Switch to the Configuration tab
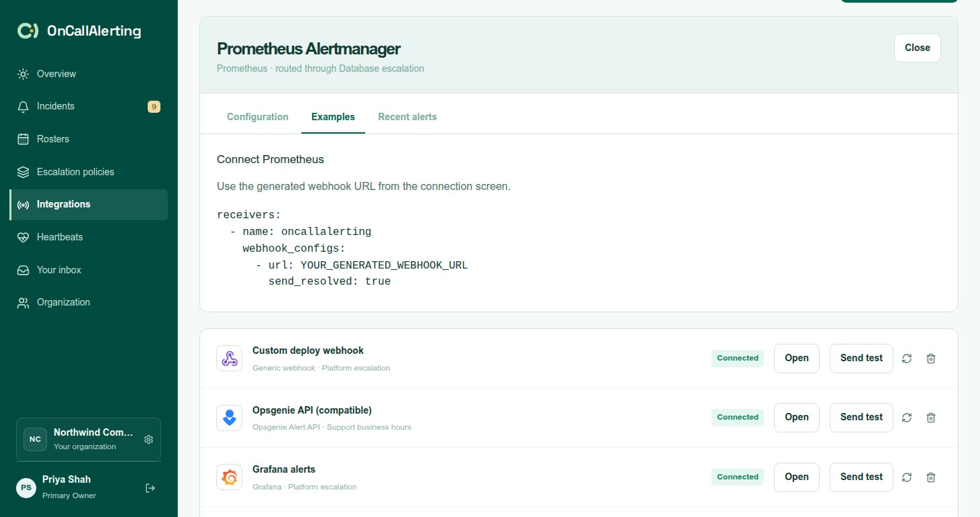Image resolution: width=980 pixels, height=517 pixels. click(258, 117)
